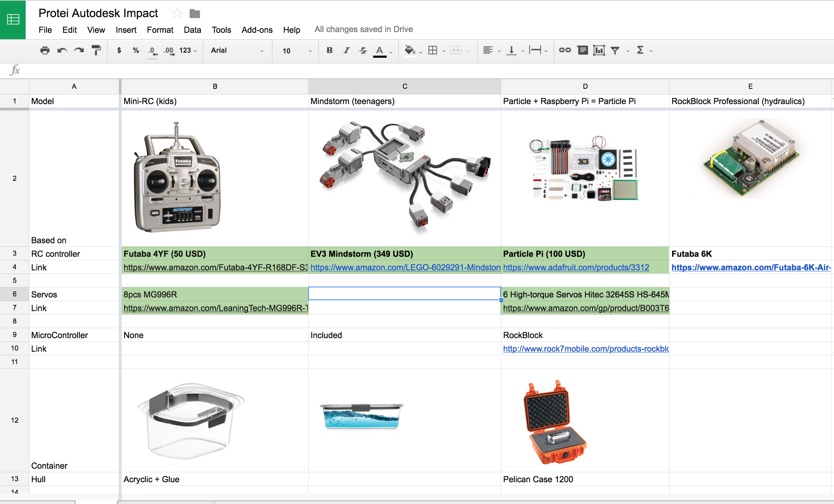Insert a chart

pyautogui.click(x=599, y=50)
